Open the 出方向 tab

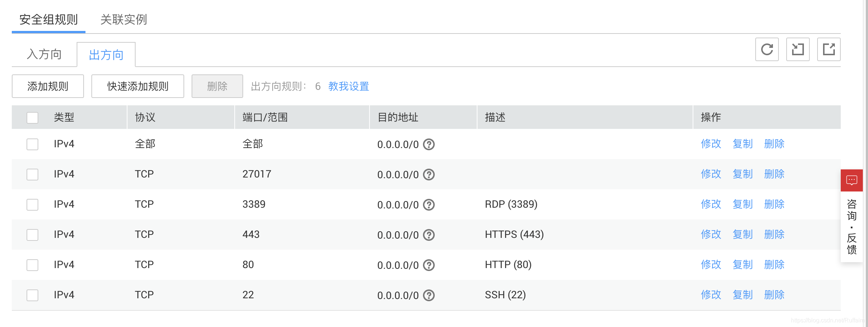[x=106, y=55]
